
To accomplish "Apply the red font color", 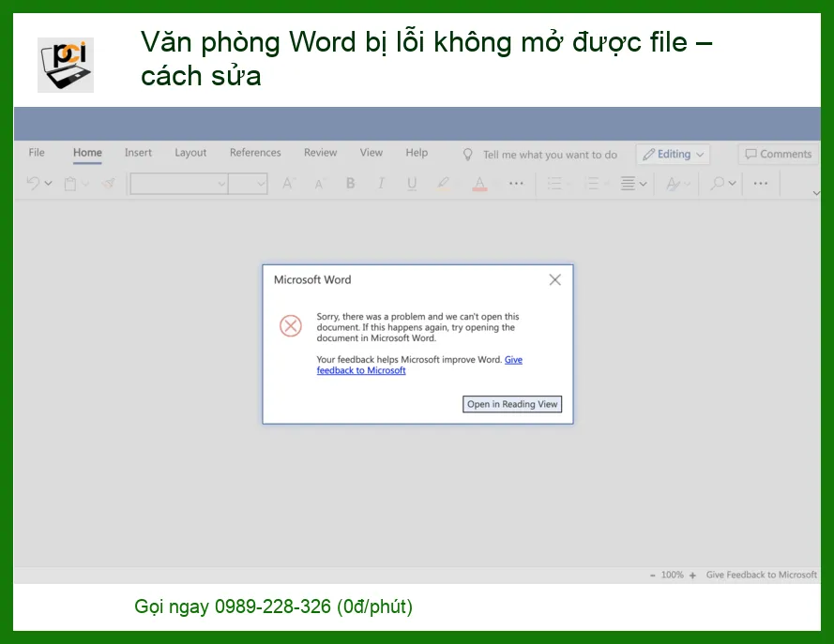I will [479, 184].
